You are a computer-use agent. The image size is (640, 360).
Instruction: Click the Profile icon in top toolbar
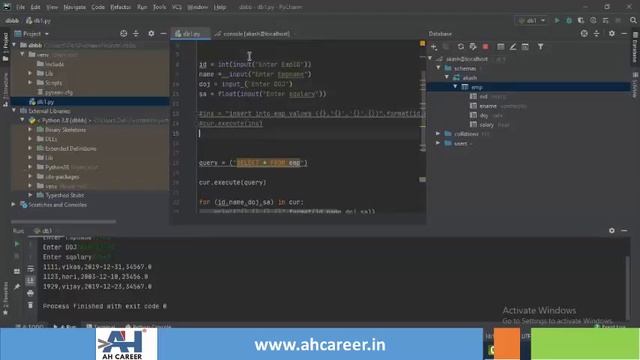[593, 20]
